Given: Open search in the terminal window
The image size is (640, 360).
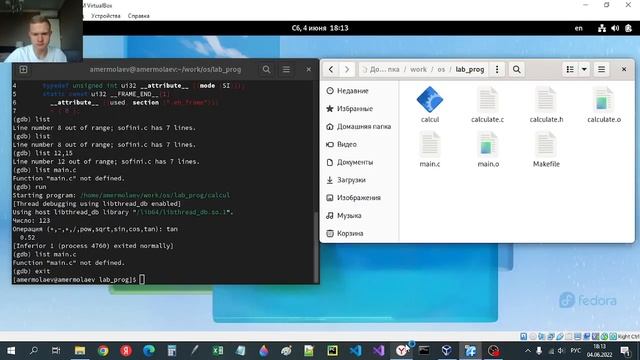Looking at the screenshot, I should tap(267, 69).
